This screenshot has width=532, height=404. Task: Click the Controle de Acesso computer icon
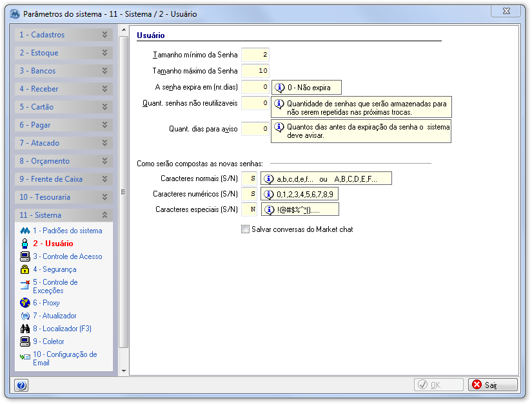click(25, 256)
